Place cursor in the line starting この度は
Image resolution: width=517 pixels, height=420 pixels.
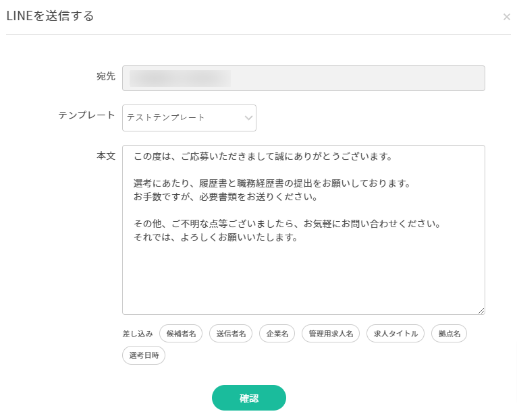click(x=263, y=157)
